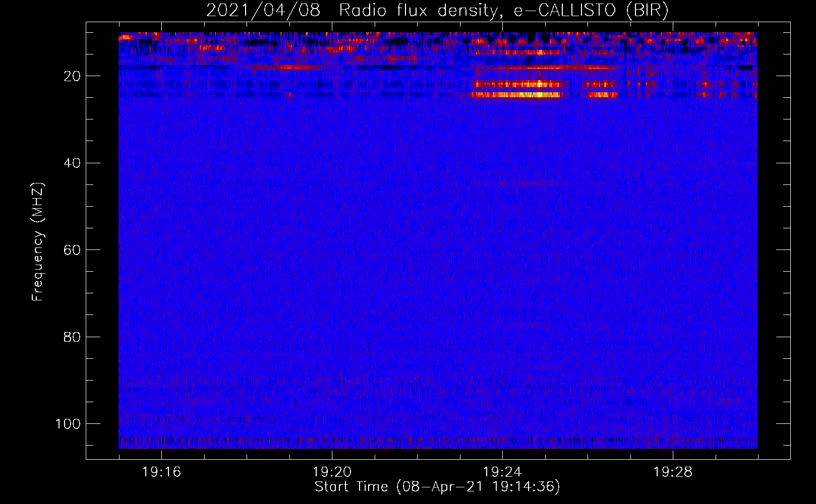
Task: Click the bright yellow burst near 19:25 at 24 MHz
Action: pos(517,94)
